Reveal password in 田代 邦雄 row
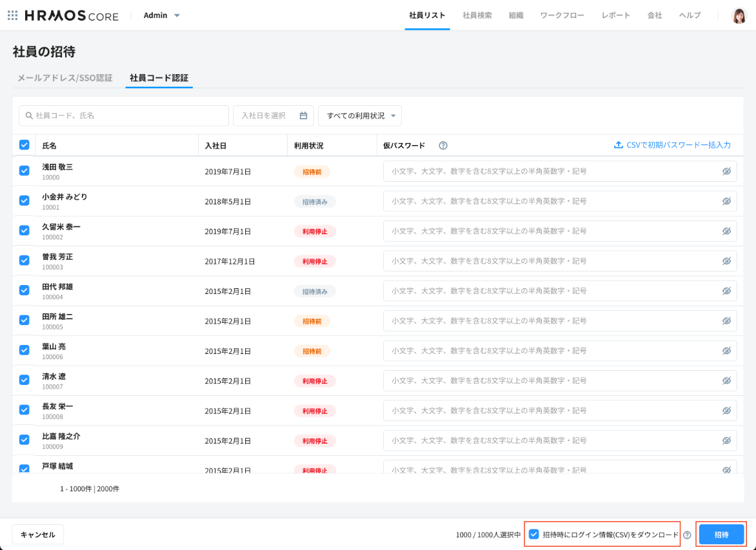Image resolution: width=756 pixels, height=550 pixels. [x=726, y=291]
